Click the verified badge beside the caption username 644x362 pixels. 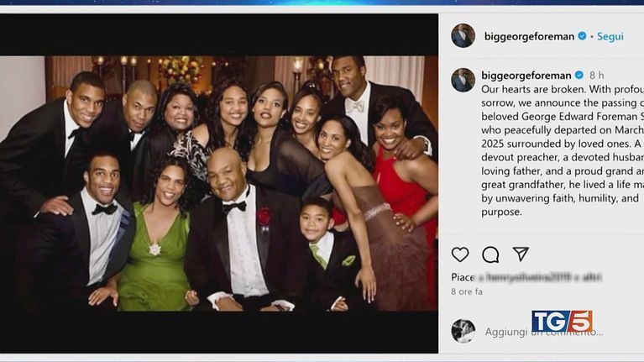point(579,75)
